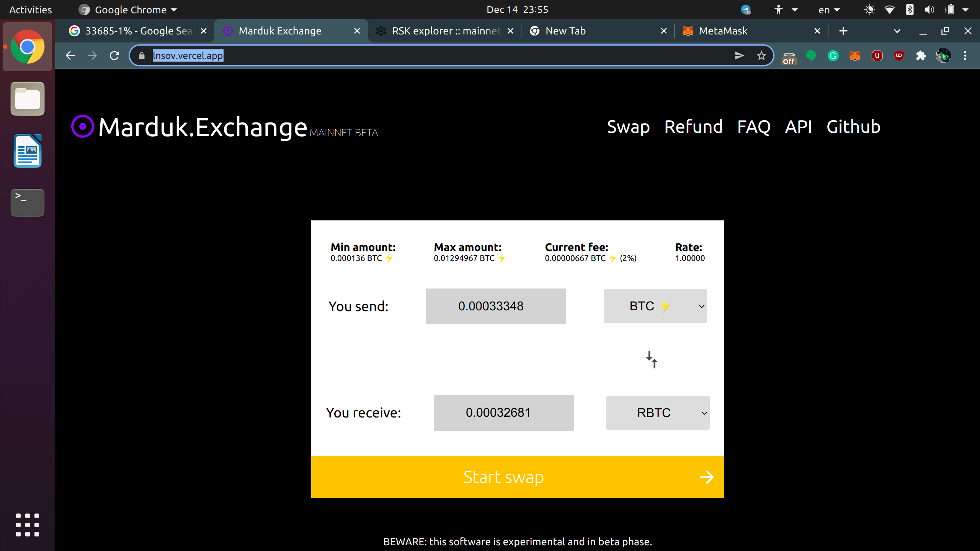980x551 pixels.
Task: Show Applications grid in the dock
Action: (28, 525)
